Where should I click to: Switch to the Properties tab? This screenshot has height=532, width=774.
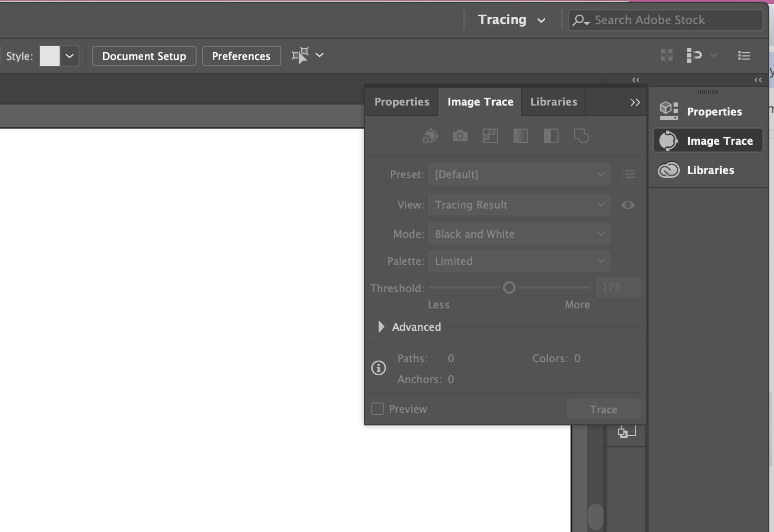coord(402,102)
